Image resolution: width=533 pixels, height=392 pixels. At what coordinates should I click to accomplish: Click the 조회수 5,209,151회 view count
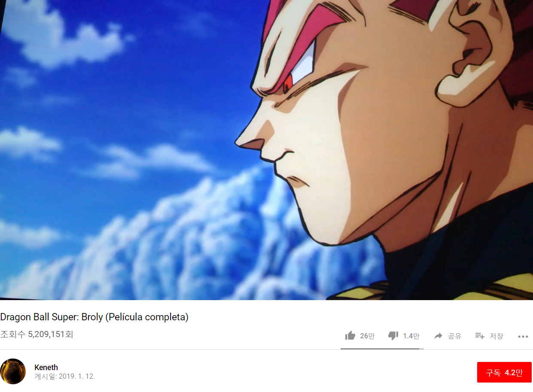pos(37,334)
